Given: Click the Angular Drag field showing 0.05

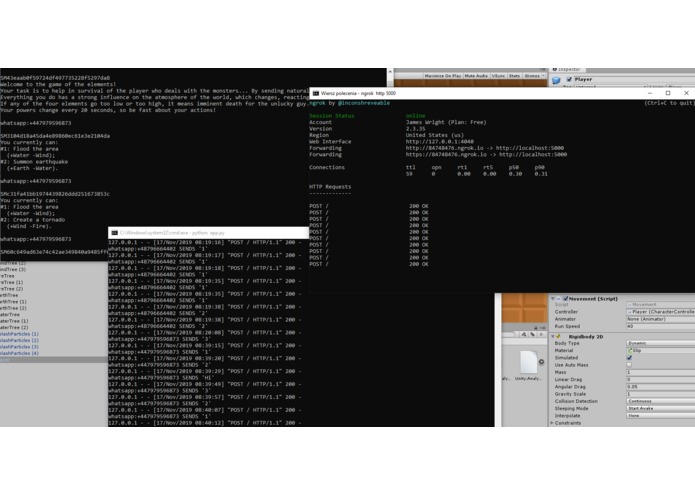Looking at the screenshot, I should coord(660,387).
